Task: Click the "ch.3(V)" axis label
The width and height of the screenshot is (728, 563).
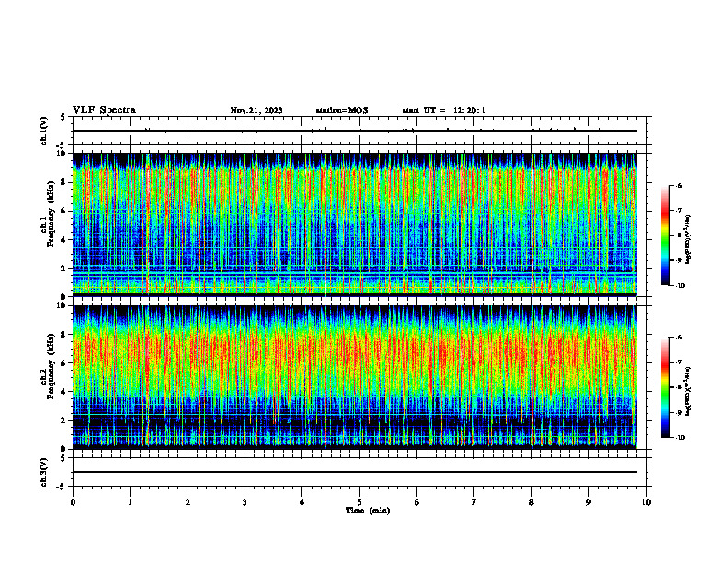Action: [x=44, y=472]
